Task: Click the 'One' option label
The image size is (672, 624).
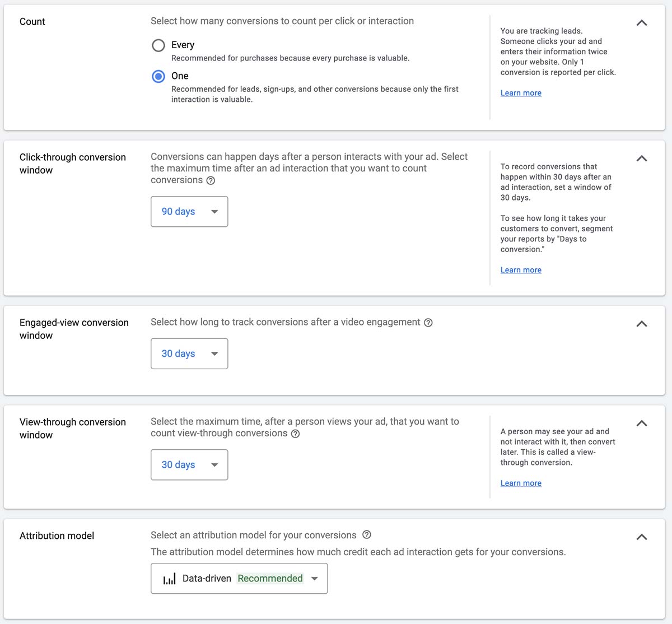Action: tap(180, 76)
